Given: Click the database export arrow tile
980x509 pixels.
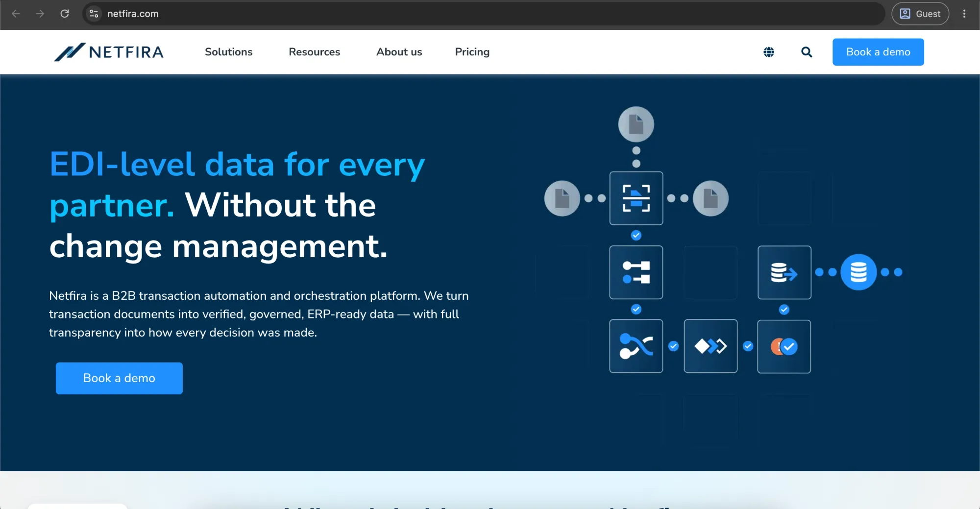Looking at the screenshot, I should pos(784,272).
